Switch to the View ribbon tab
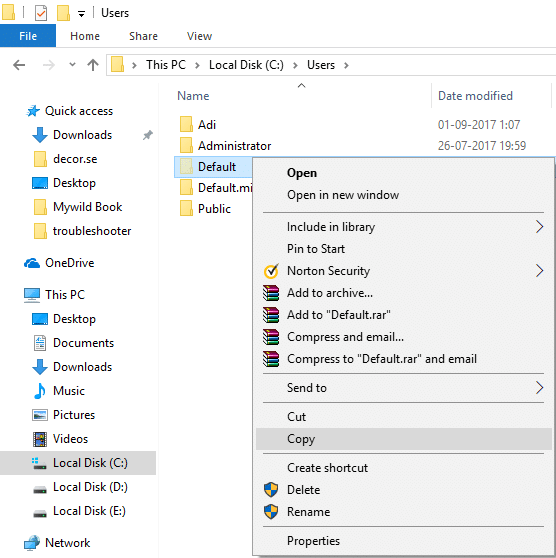The image size is (556, 558). tap(199, 36)
